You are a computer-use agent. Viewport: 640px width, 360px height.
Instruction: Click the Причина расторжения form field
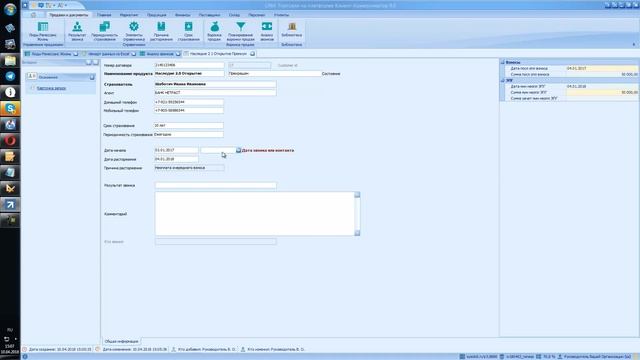(x=189, y=168)
